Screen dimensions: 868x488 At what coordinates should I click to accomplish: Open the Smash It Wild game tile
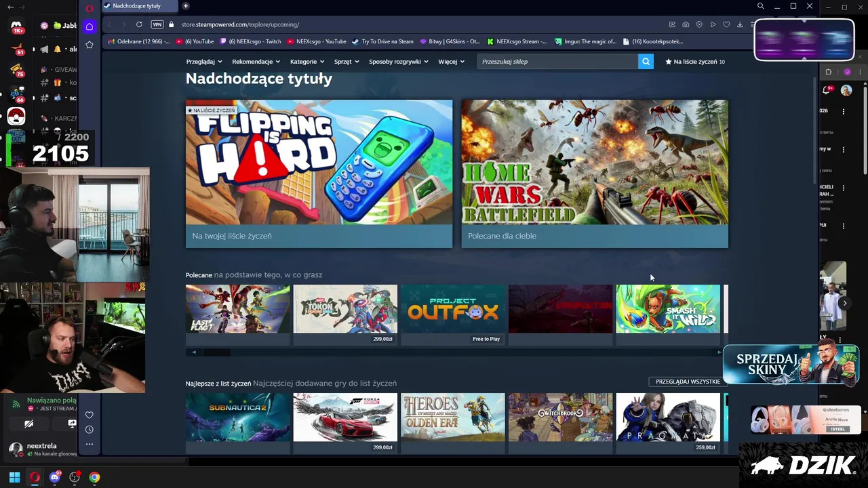(x=668, y=314)
